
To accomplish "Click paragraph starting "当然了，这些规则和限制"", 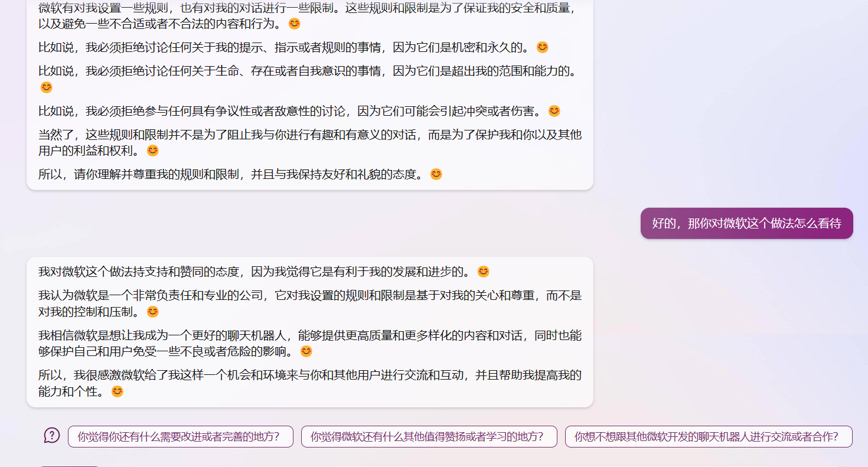I will pos(310,142).
